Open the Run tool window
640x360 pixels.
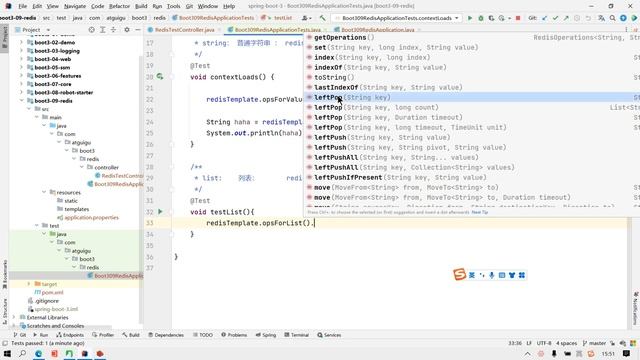[x=40, y=335]
